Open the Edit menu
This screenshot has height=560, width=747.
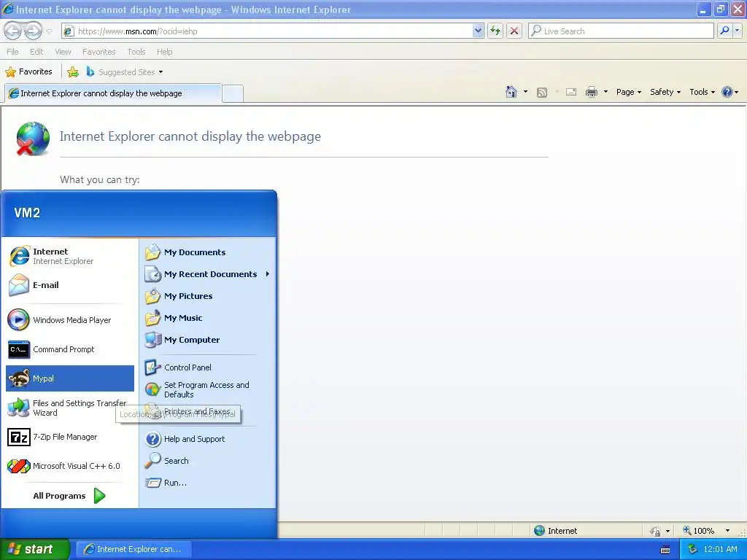coord(36,52)
